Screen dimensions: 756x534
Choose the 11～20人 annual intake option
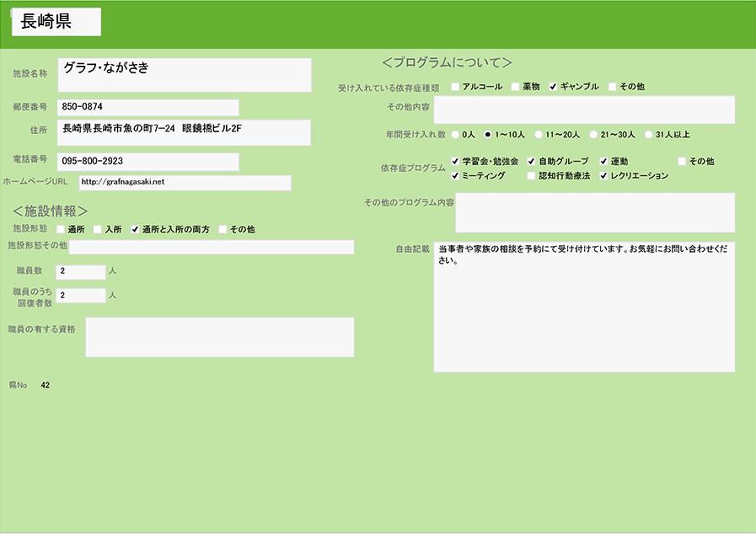tap(539, 134)
